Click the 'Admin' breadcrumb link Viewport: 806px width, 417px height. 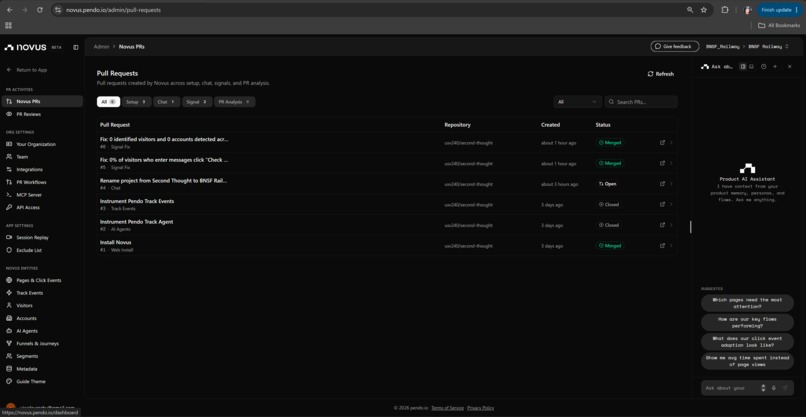pos(101,46)
